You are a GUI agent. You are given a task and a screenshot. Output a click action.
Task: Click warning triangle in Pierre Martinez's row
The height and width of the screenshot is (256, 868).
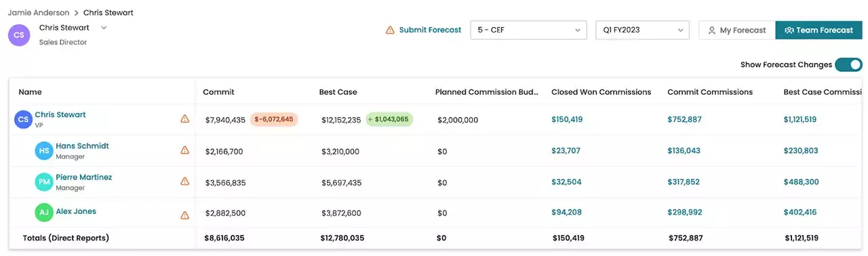point(184,182)
